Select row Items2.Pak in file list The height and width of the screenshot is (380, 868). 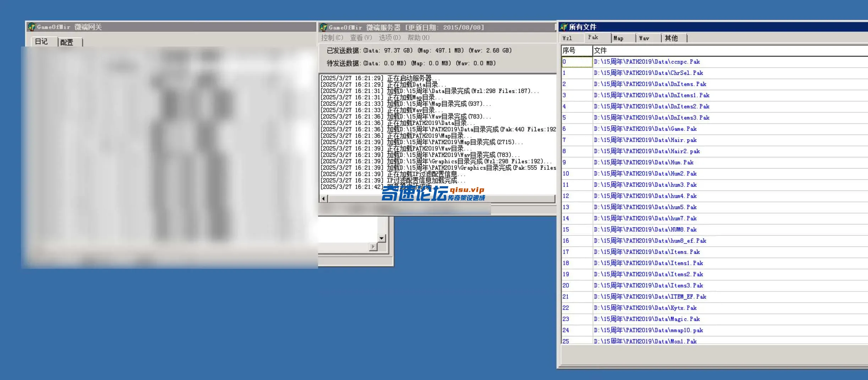click(715, 274)
